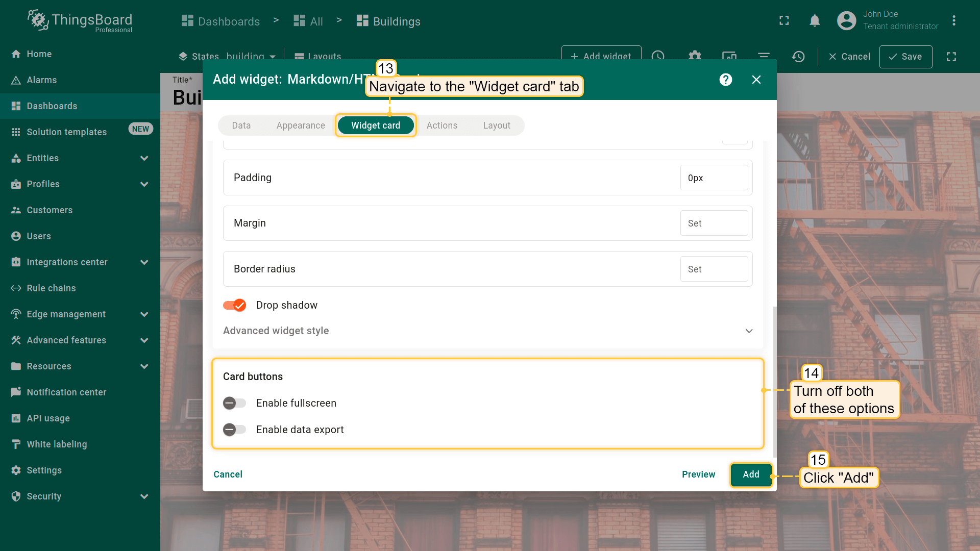
Task: Click the fullscreen icon next to Save
Action: point(951,57)
